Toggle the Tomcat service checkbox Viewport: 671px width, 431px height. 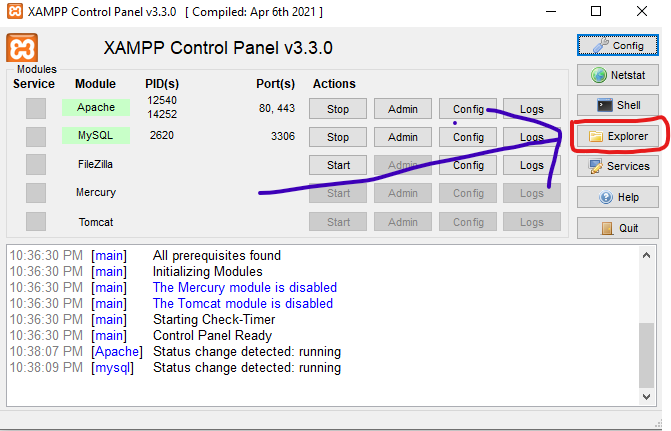pyautogui.click(x=36, y=222)
